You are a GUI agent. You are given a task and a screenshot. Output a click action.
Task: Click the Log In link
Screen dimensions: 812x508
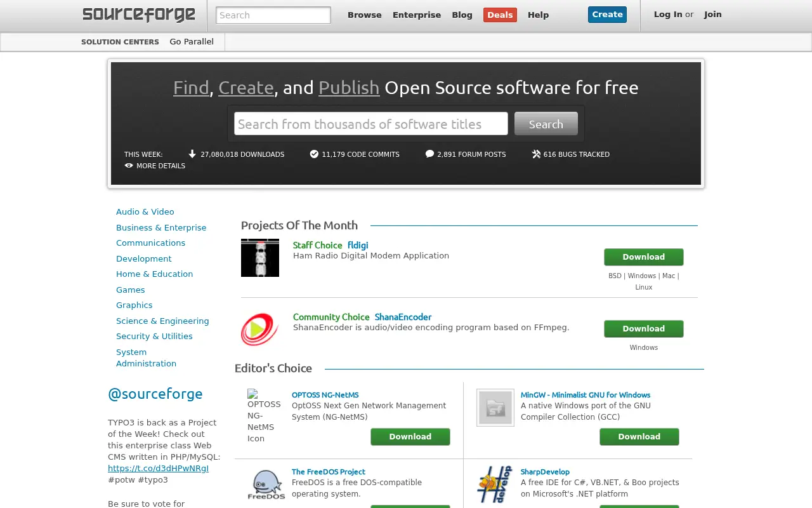point(668,15)
